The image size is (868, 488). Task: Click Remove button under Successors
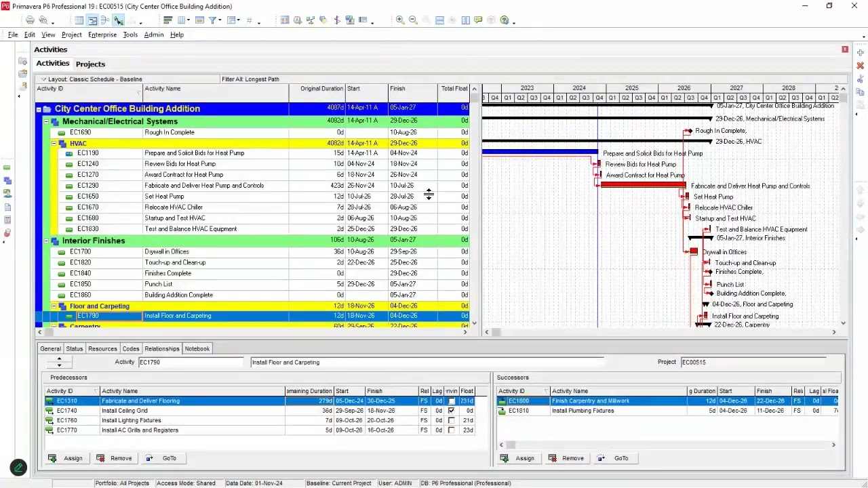coord(566,458)
